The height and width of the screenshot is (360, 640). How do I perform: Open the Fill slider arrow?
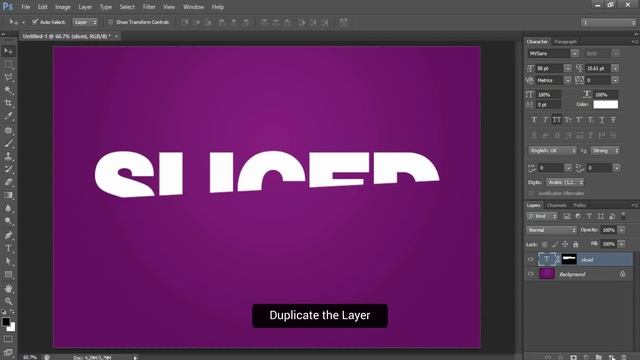(x=621, y=244)
